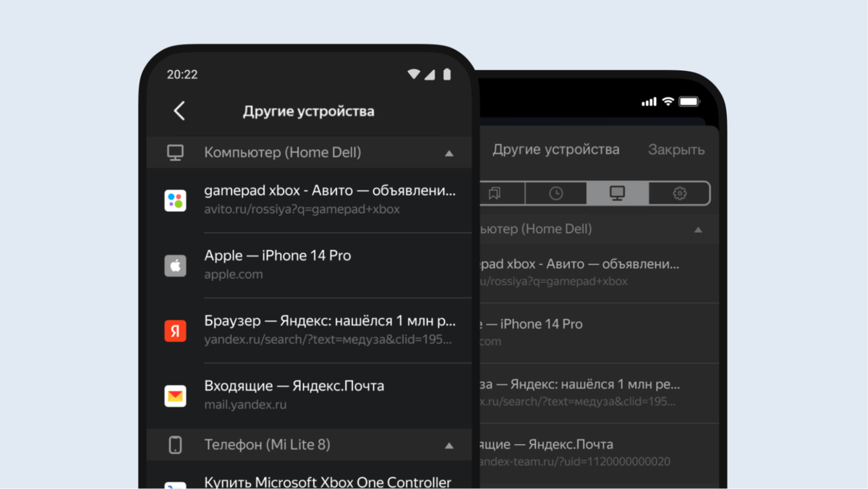Open 'Браузер — Яндекс: нашёлся 1 млн' entry
This screenshot has height=489, width=868.
tap(330, 320)
